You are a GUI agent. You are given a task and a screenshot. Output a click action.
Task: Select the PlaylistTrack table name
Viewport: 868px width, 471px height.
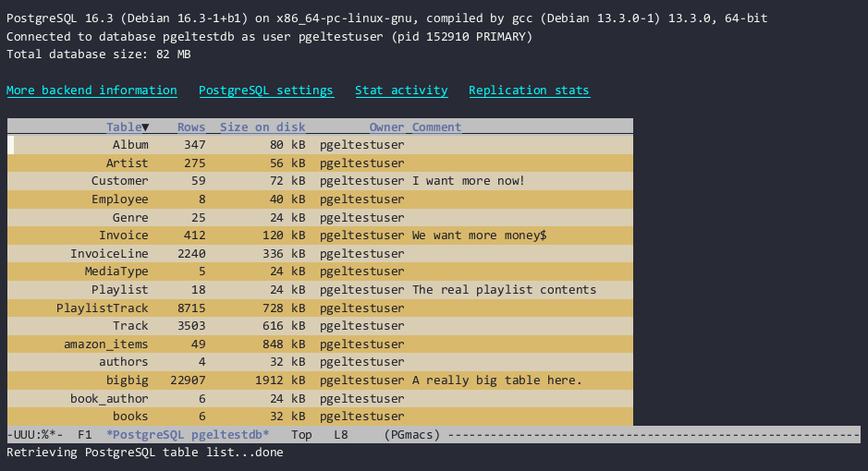click(103, 308)
